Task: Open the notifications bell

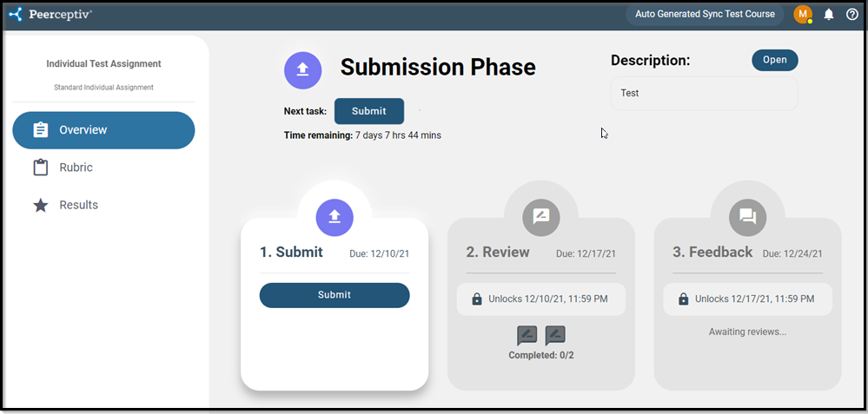Action: tap(828, 14)
